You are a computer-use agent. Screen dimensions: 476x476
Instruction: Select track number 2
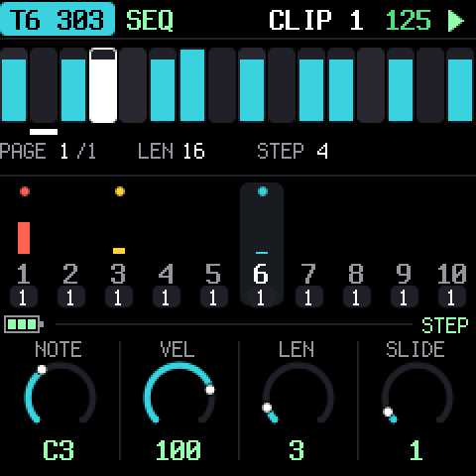[x=70, y=274]
